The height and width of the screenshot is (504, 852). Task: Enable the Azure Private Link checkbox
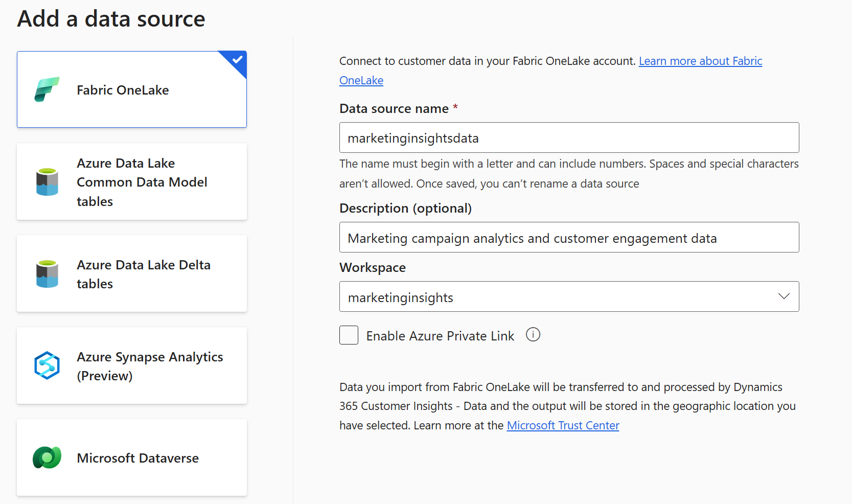[349, 335]
